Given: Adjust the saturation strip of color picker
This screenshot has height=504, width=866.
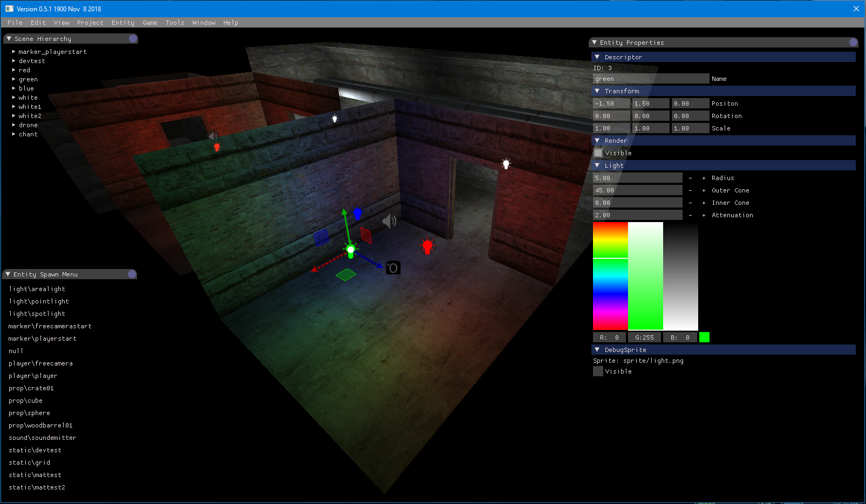Looking at the screenshot, I should pos(645,276).
